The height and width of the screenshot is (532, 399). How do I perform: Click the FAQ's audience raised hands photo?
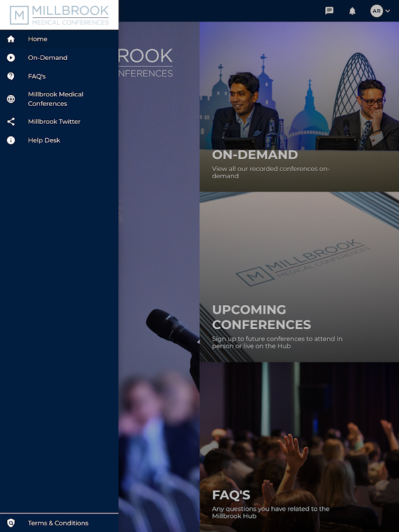coord(299,447)
